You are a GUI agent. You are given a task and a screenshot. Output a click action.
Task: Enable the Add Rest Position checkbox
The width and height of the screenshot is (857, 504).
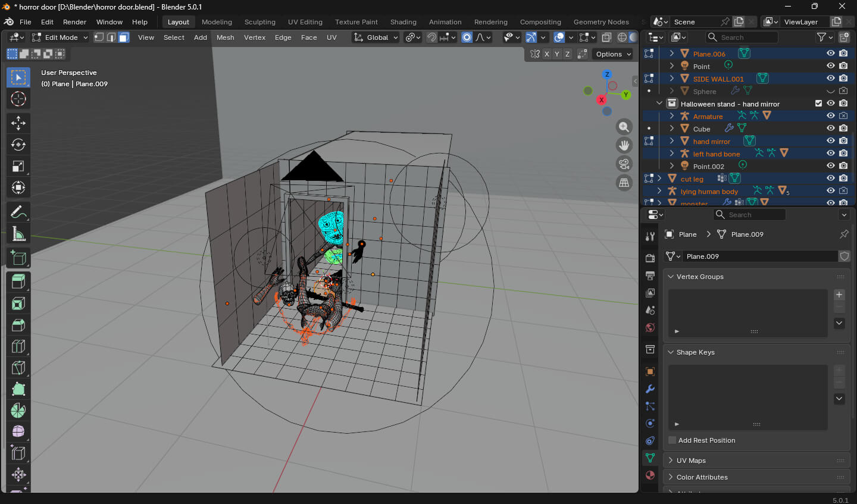(x=673, y=440)
